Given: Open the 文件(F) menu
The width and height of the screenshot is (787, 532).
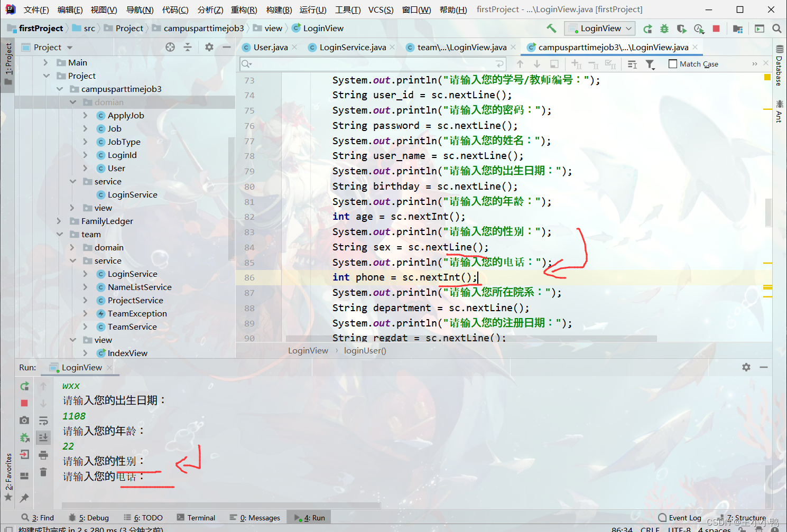Looking at the screenshot, I should point(36,10).
